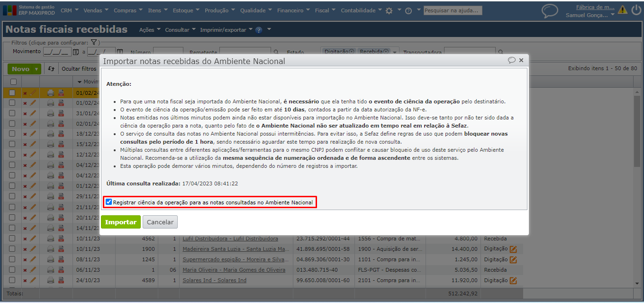Click the refresh icon next to Novo

(52, 69)
